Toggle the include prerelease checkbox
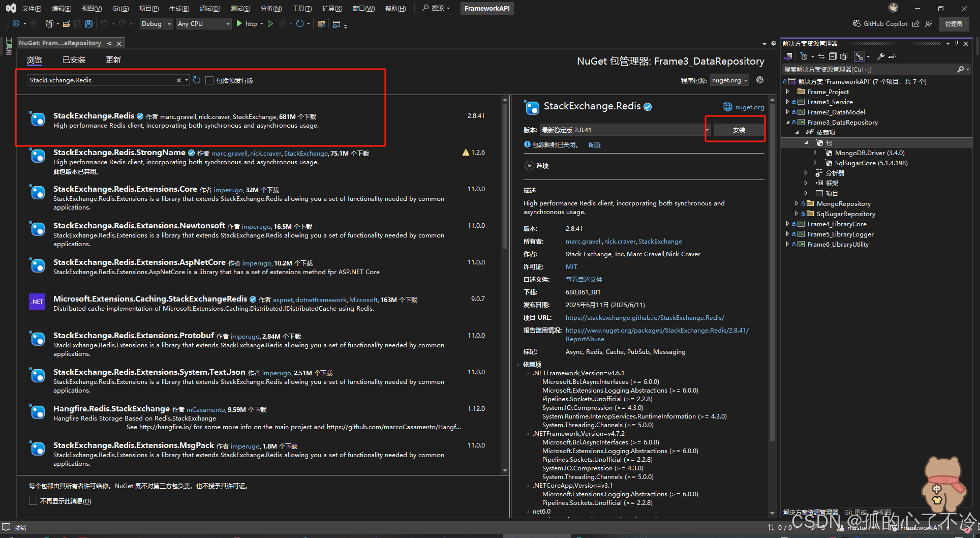Image resolution: width=980 pixels, height=538 pixels. [x=209, y=80]
